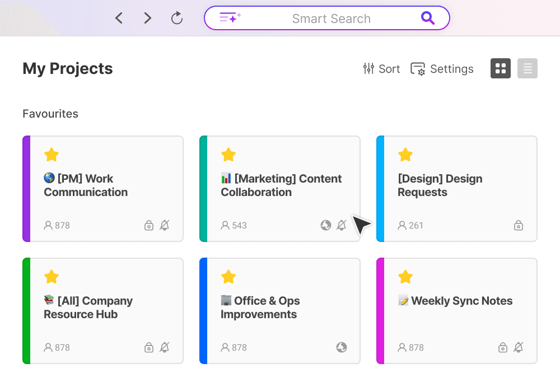This screenshot has width=560, height=392.
Task: Open the [PM] Work Communication project title
Action: coord(86,185)
